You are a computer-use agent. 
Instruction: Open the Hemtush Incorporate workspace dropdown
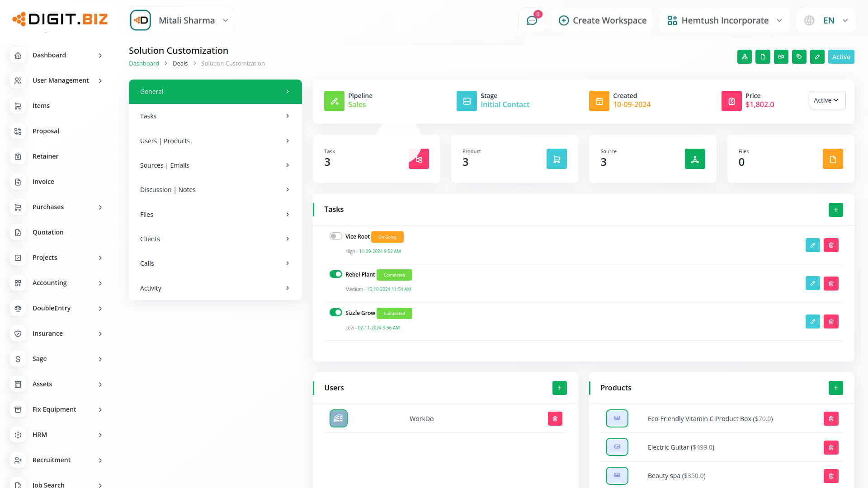click(x=725, y=20)
